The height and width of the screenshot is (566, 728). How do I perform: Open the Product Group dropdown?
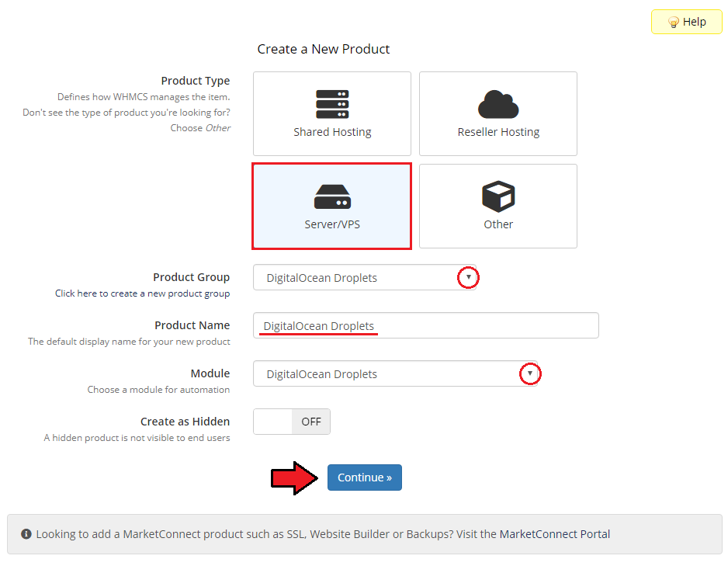pyautogui.click(x=365, y=278)
